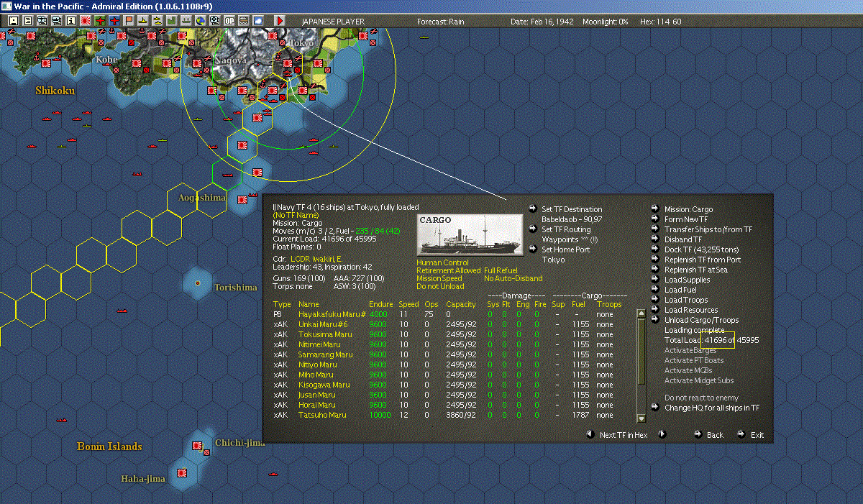The width and height of the screenshot is (863, 504).
Task: Click scrollbar up arrow in ship list
Action: pyautogui.click(x=641, y=313)
